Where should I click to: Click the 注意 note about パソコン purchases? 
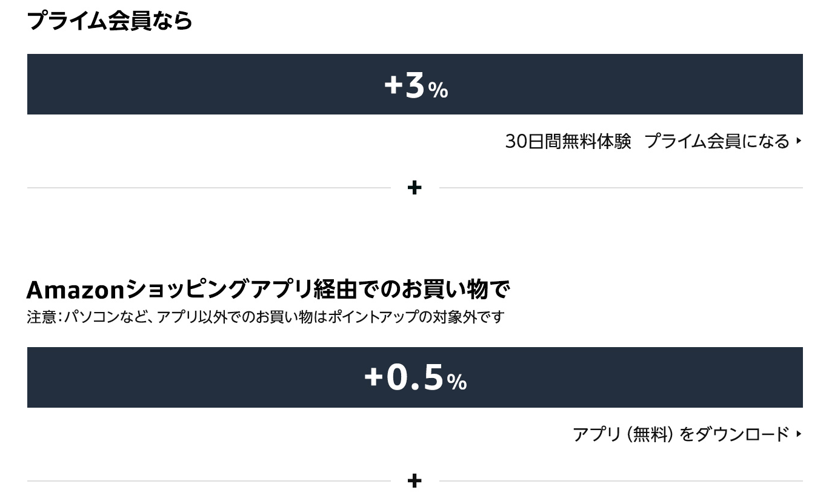pos(265,317)
